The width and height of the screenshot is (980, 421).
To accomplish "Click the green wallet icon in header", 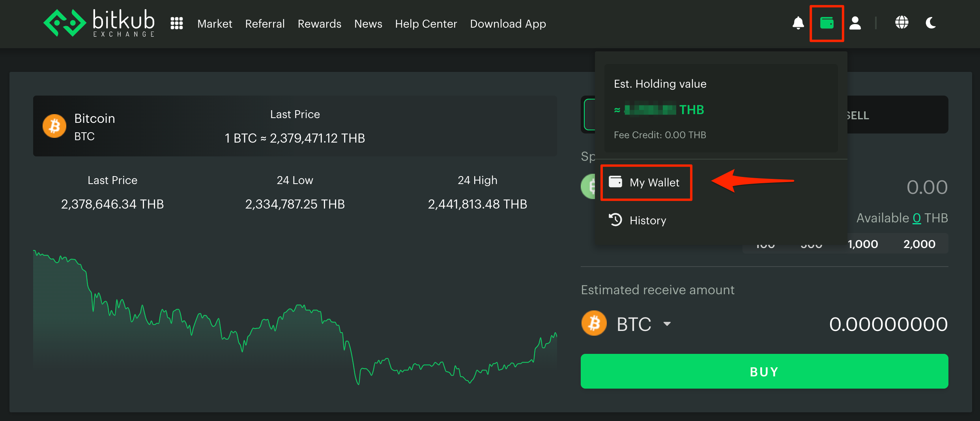I will pos(827,23).
